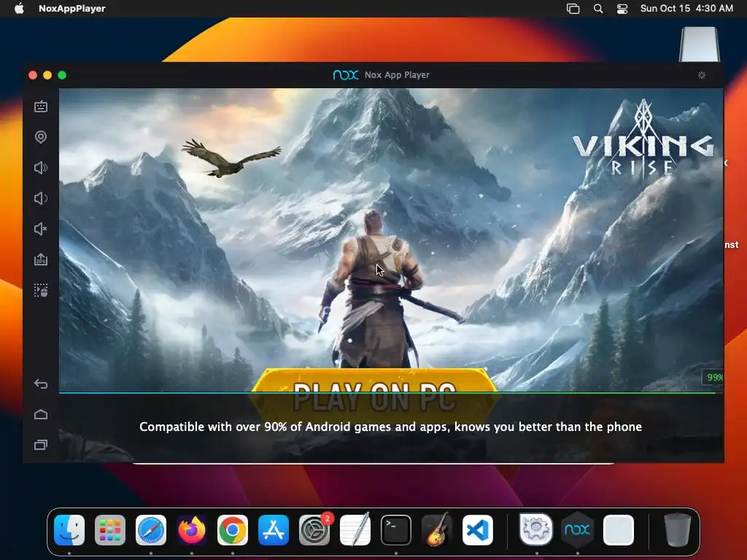The width and height of the screenshot is (747, 560).
Task: Open System Settings with the badge in Dock
Action: [x=314, y=529]
